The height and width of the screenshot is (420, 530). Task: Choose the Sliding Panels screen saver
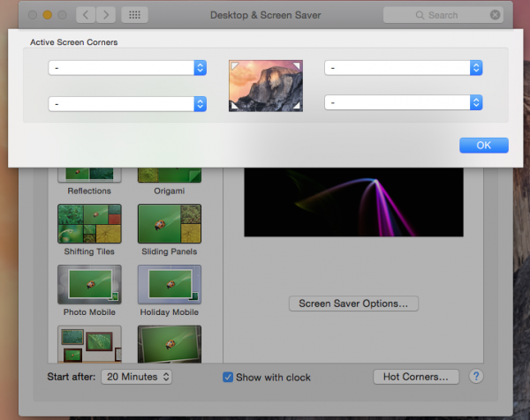point(170,224)
